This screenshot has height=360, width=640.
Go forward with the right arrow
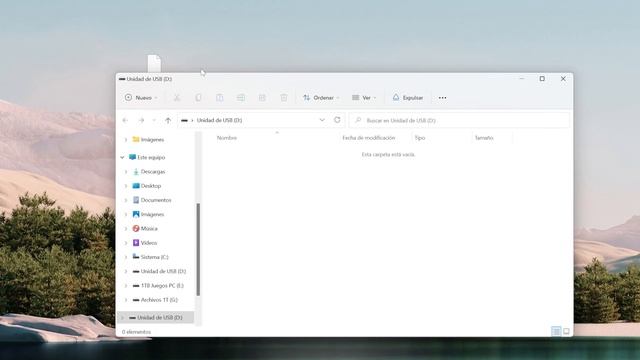pos(141,120)
